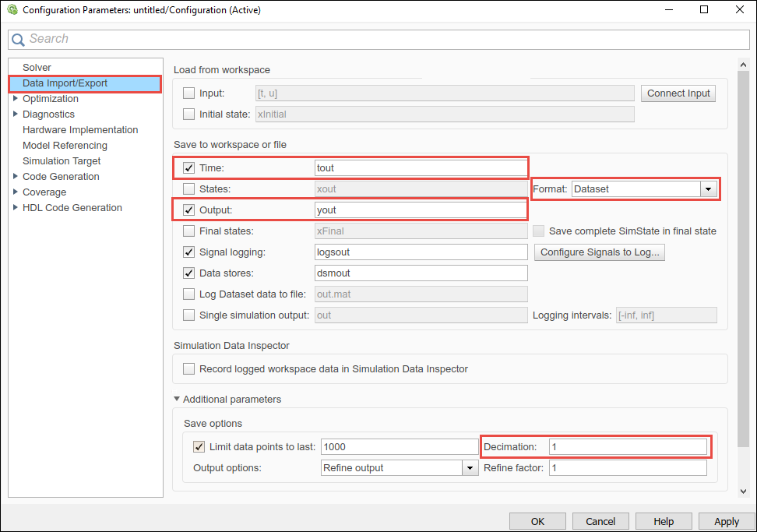Image resolution: width=757 pixels, height=532 pixels.
Task: Expand the Code Generation category
Action: point(16,176)
